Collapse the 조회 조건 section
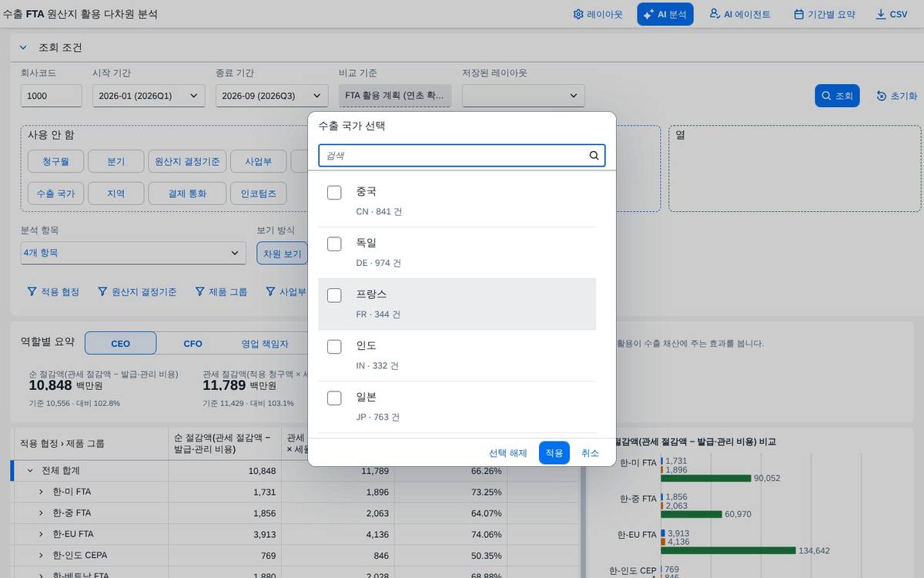Screen dimensions: 924x578 [x=23, y=48]
